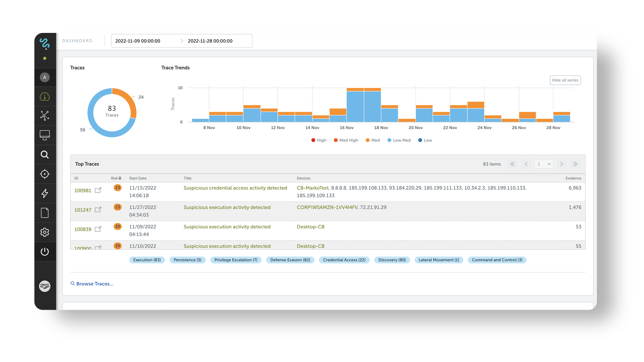The image size is (644, 362).
Task: Filter by the Defense Evasion (82) tag
Action: click(290, 260)
